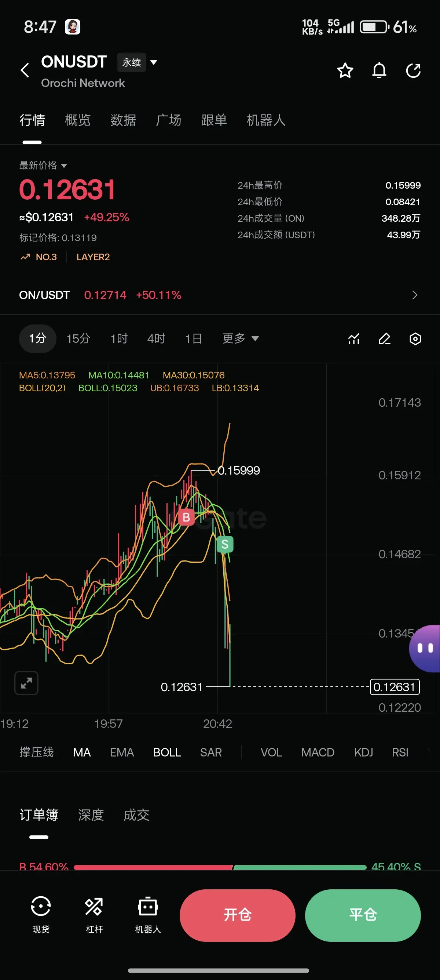Viewport: 440px width, 980px height.
Task: Open ON/USDT spot pair chevron
Action: pyautogui.click(x=415, y=295)
